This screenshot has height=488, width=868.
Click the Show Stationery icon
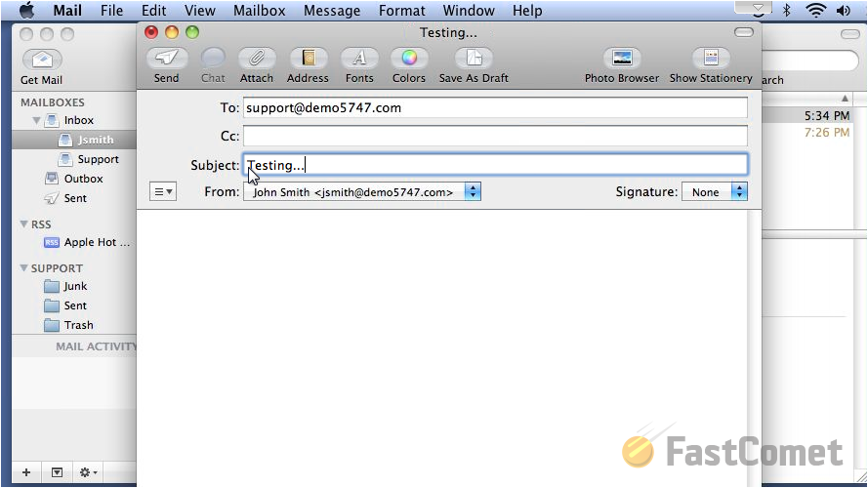click(711, 58)
